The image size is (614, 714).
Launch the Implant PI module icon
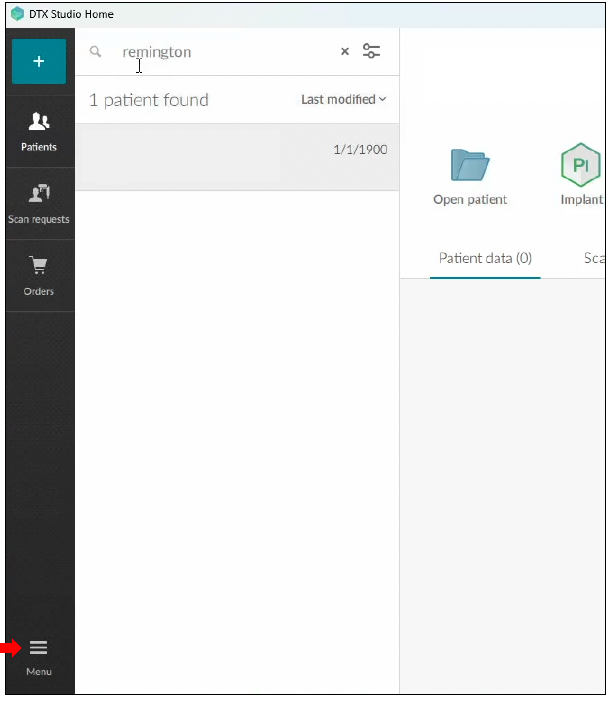click(581, 165)
